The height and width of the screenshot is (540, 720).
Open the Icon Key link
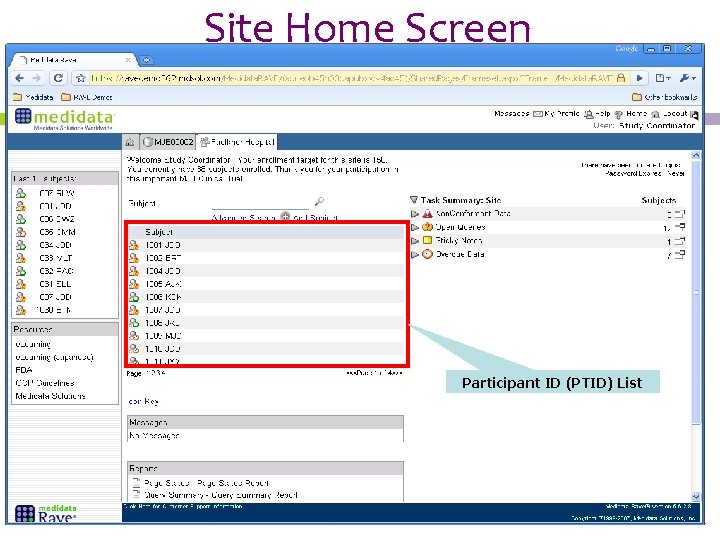144,401
